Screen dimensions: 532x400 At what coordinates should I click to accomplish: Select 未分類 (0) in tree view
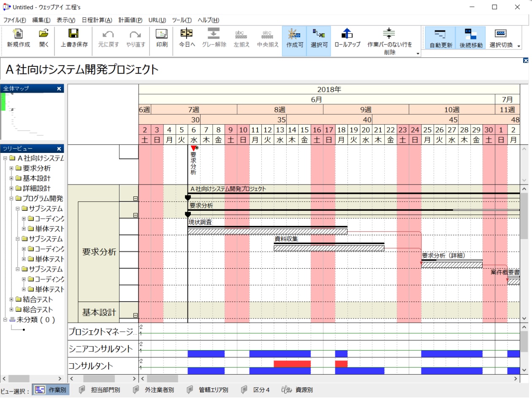point(35,320)
